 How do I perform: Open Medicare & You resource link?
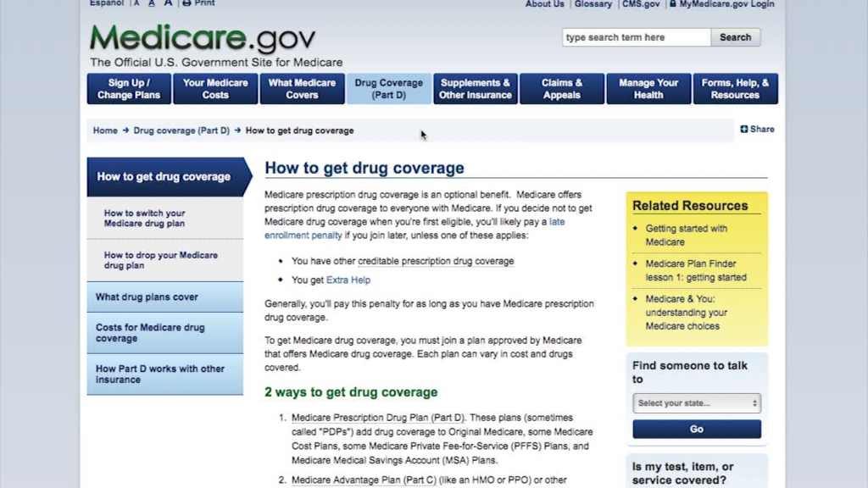(x=687, y=313)
